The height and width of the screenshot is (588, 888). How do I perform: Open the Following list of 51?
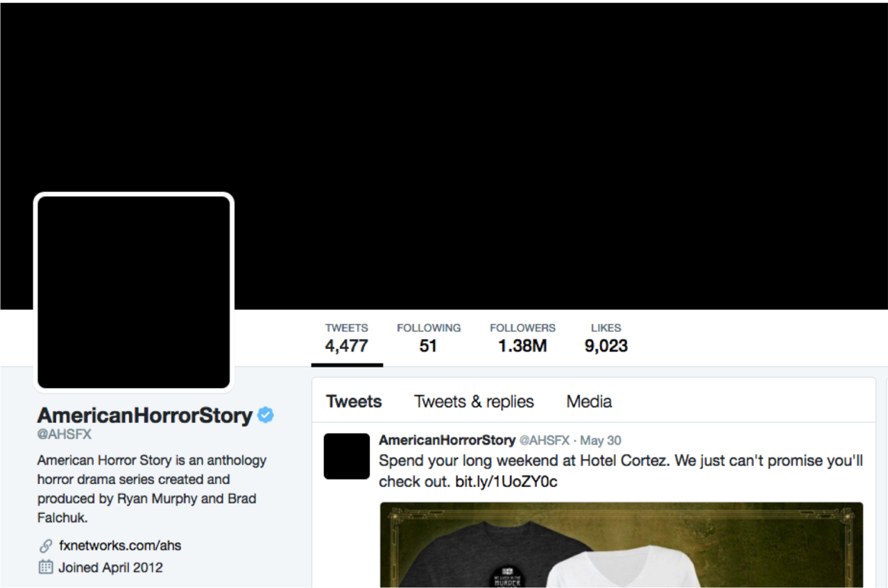click(429, 338)
